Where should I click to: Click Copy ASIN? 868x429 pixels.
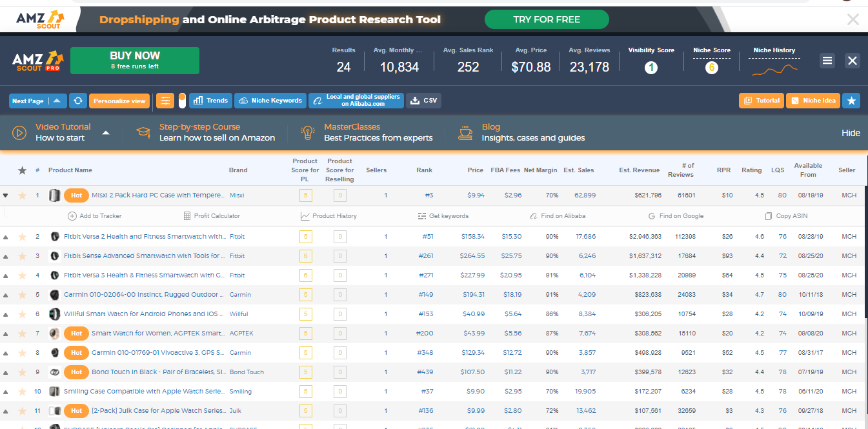(786, 216)
